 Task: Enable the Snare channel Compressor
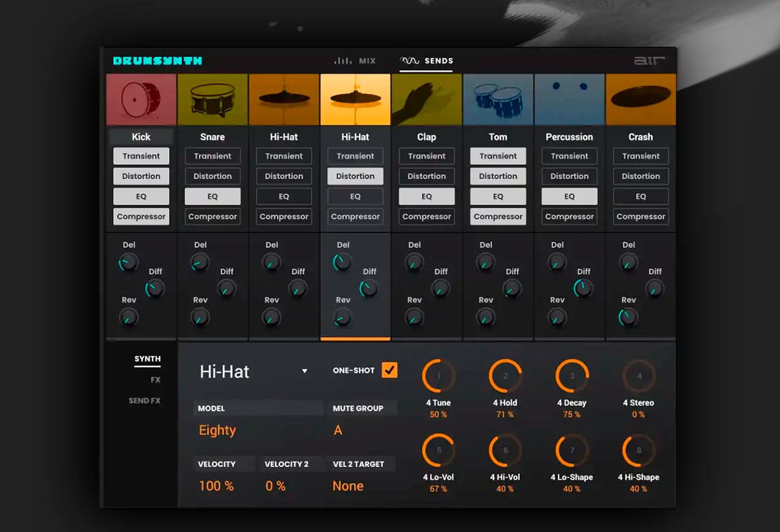coord(213,216)
